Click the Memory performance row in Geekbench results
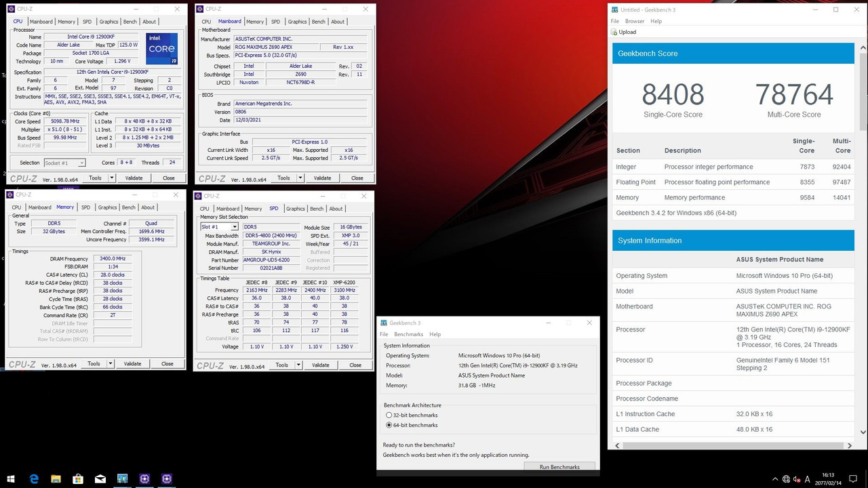 point(733,198)
